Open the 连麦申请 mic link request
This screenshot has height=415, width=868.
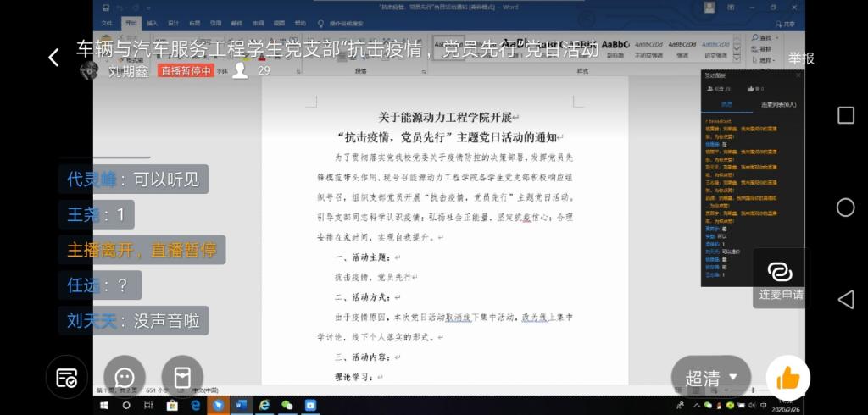[x=780, y=278]
